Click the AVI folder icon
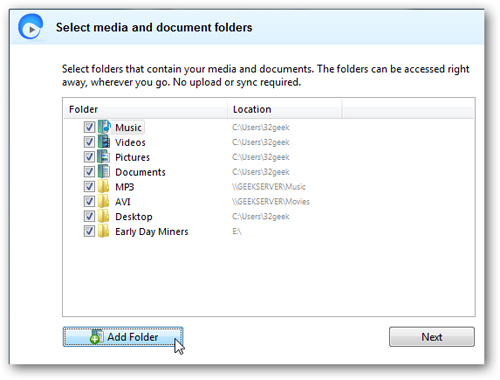Image resolution: width=500 pixels, height=380 pixels. tap(104, 201)
